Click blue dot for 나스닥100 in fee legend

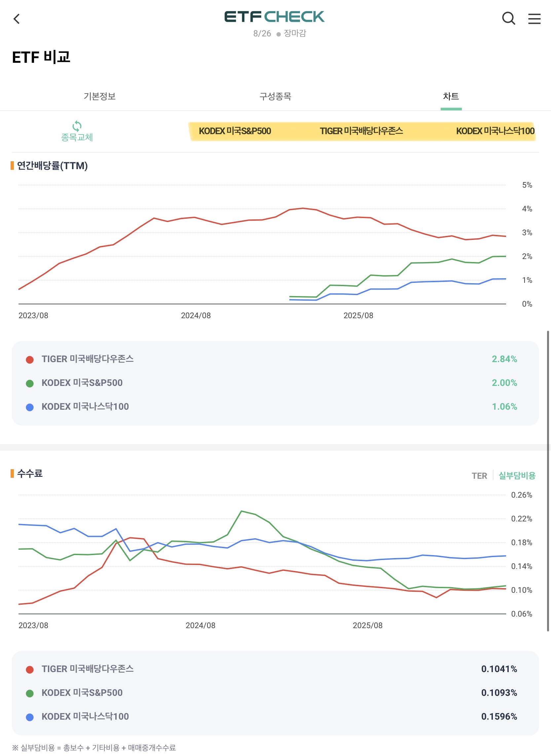[x=30, y=717]
